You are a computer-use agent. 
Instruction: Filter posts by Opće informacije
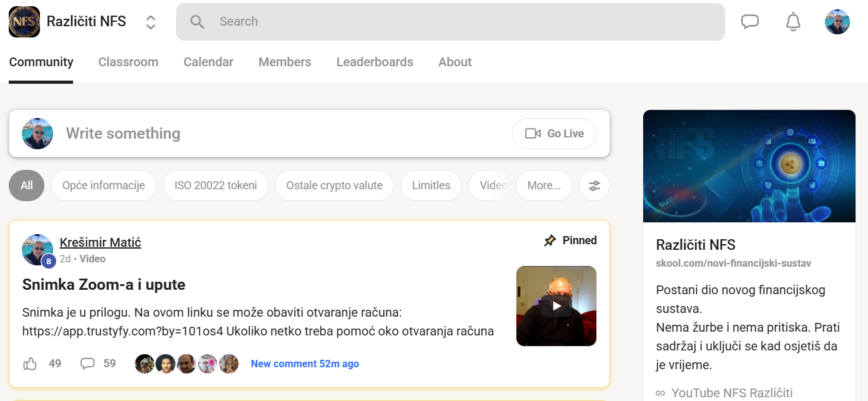pos(104,186)
